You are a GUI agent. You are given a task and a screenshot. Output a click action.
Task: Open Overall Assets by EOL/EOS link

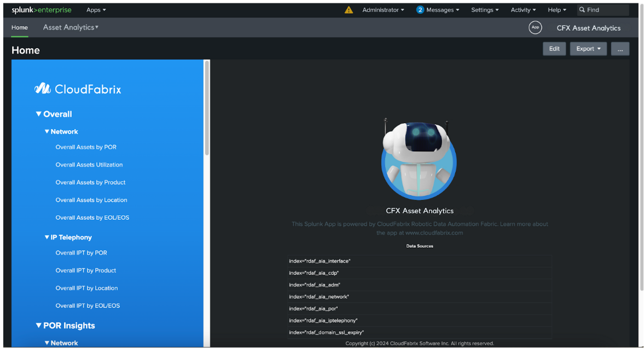[x=92, y=218]
